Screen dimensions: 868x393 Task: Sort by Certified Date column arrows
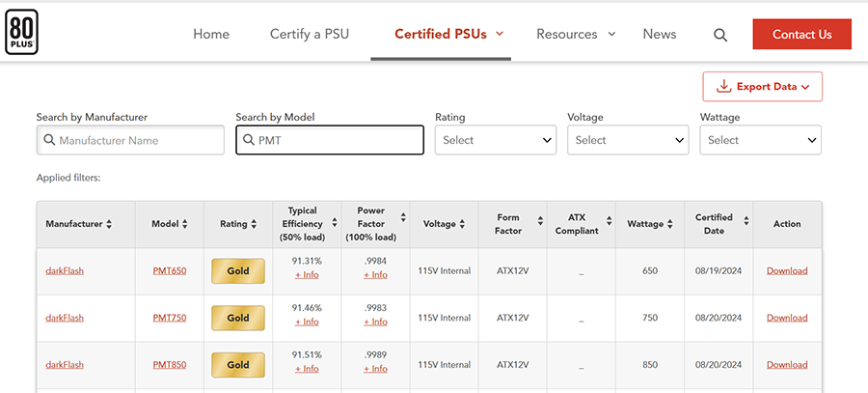(746, 220)
